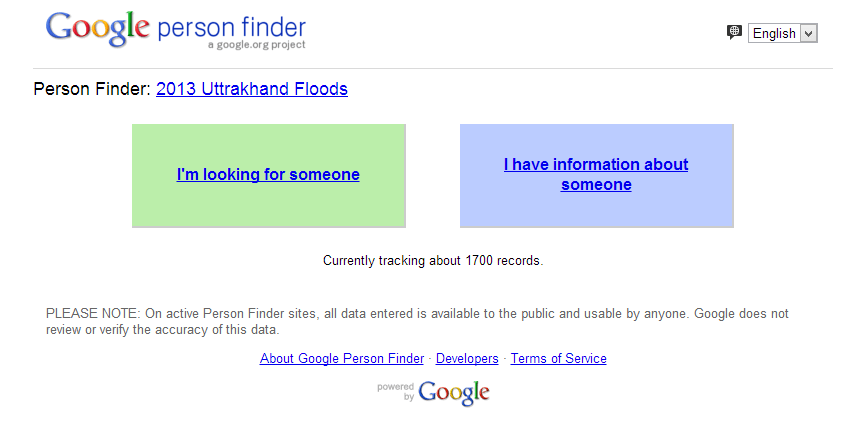Open About Google Person Finder page
This screenshot has width=868, height=429.
pos(344,359)
